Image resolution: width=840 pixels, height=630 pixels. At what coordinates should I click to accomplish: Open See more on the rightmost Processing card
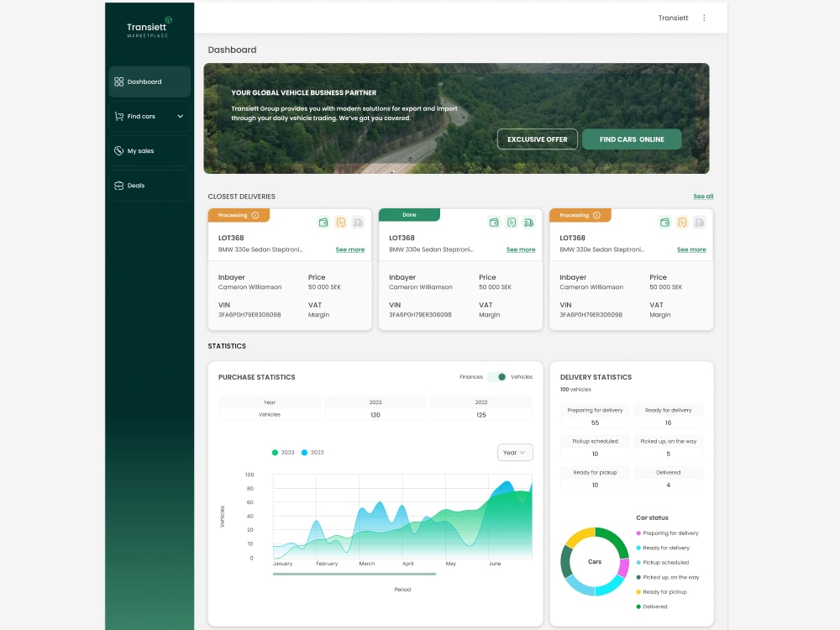click(x=691, y=249)
